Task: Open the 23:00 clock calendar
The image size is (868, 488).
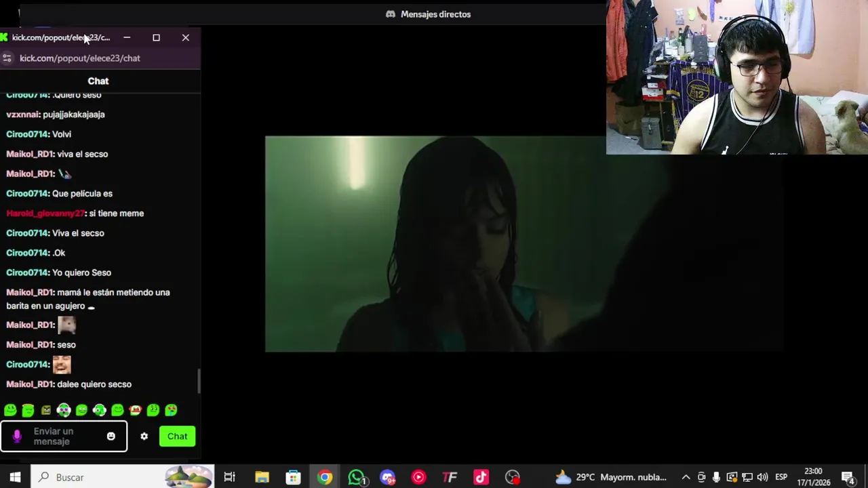Action: (813, 477)
